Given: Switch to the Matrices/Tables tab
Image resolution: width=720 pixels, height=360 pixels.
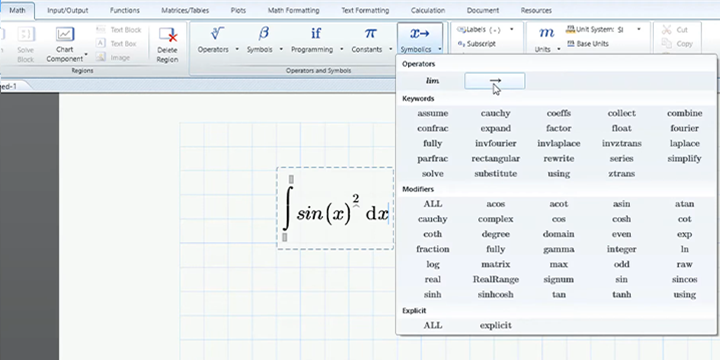Looking at the screenshot, I should [185, 10].
